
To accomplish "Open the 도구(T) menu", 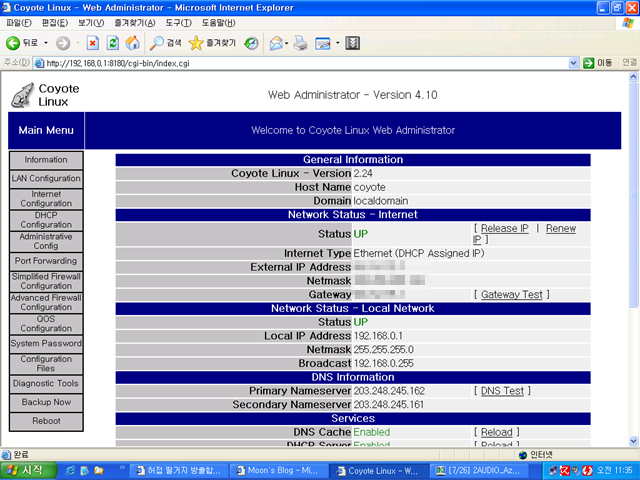I will coord(178,23).
